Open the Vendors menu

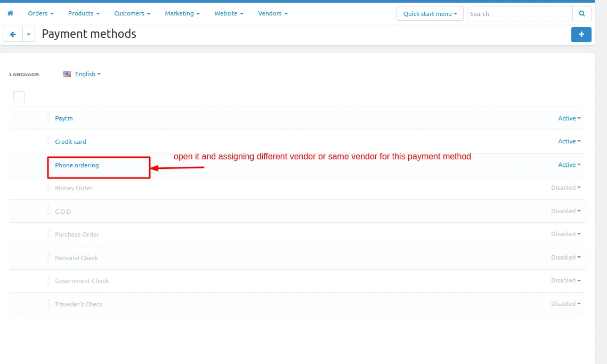[x=272, y=13]
